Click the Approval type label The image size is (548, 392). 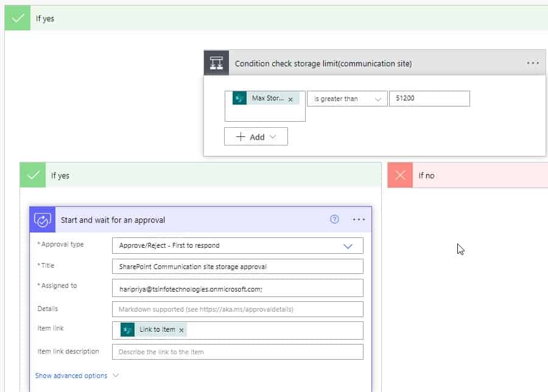[62, 244]
